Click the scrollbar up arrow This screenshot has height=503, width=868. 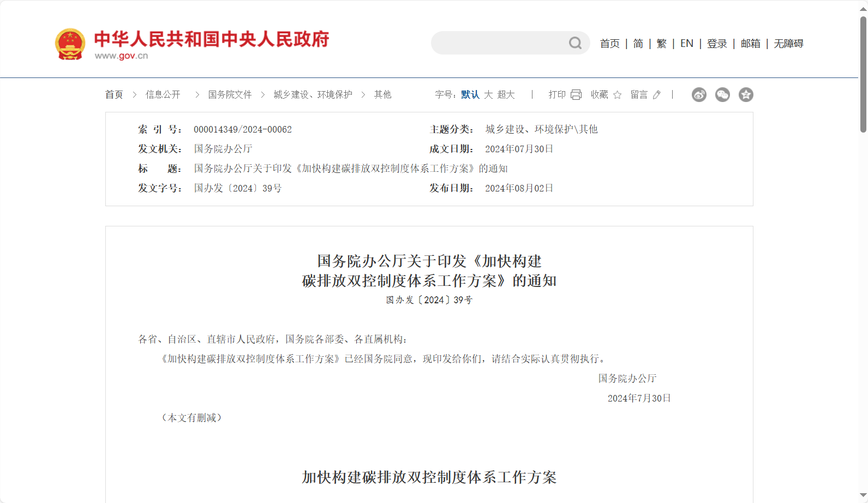click(x=863, y=8)
